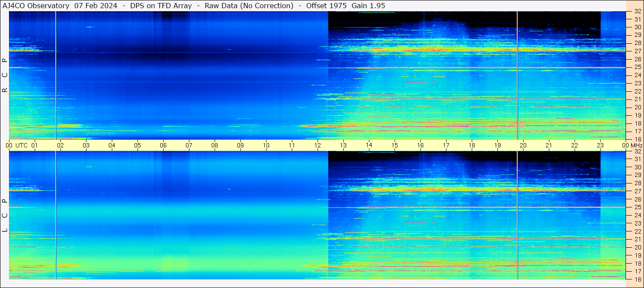Select the 05 hour label on time axis
The image size is (644, 288).
(x=138, y=145)
